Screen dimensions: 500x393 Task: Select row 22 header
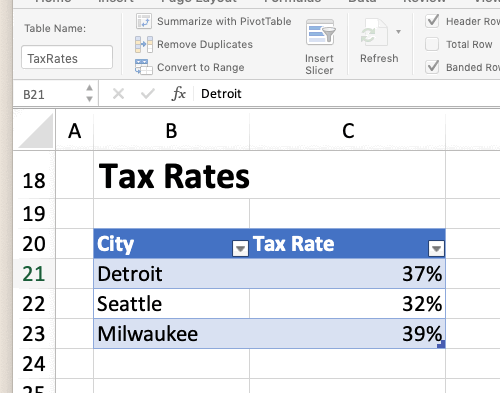coord(34,304)
